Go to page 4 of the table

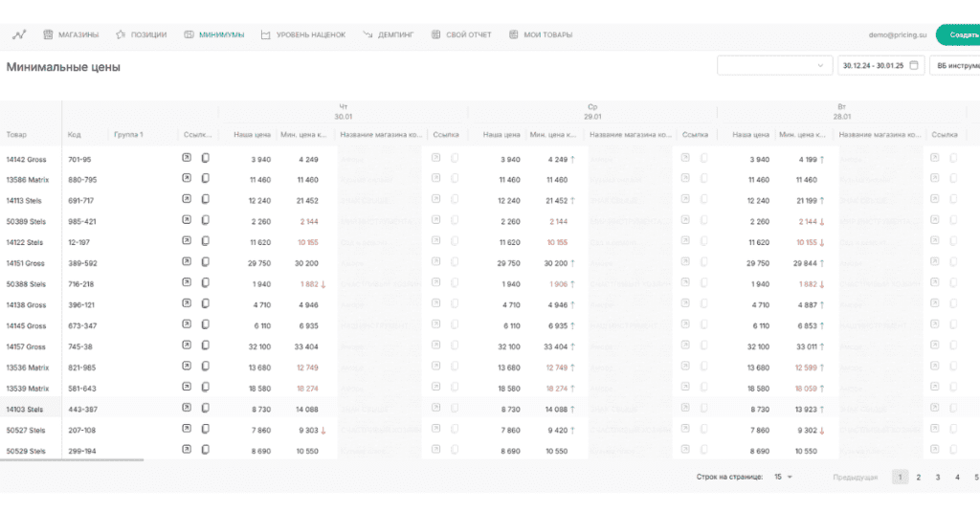pyautogui.click(x=957, y=478)
